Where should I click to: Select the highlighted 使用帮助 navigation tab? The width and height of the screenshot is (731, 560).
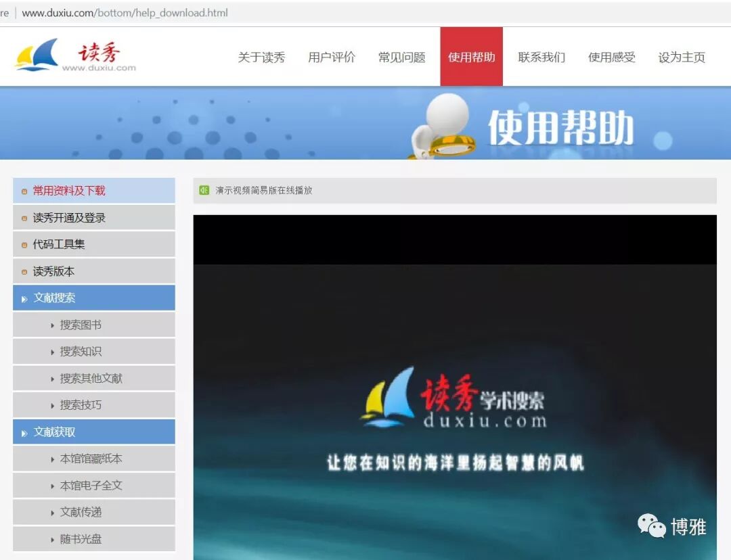pyautogui.click(x=471, y=57)
